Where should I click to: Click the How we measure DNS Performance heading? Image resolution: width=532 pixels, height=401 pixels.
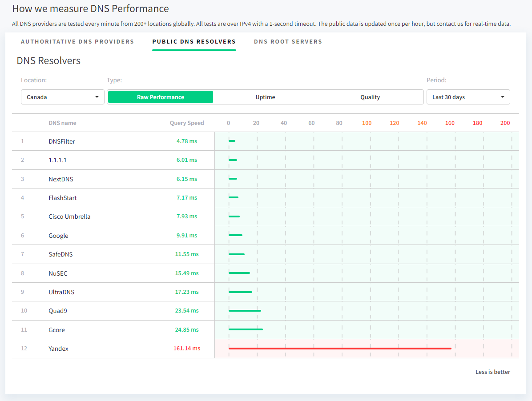click(x=91, y=8)
